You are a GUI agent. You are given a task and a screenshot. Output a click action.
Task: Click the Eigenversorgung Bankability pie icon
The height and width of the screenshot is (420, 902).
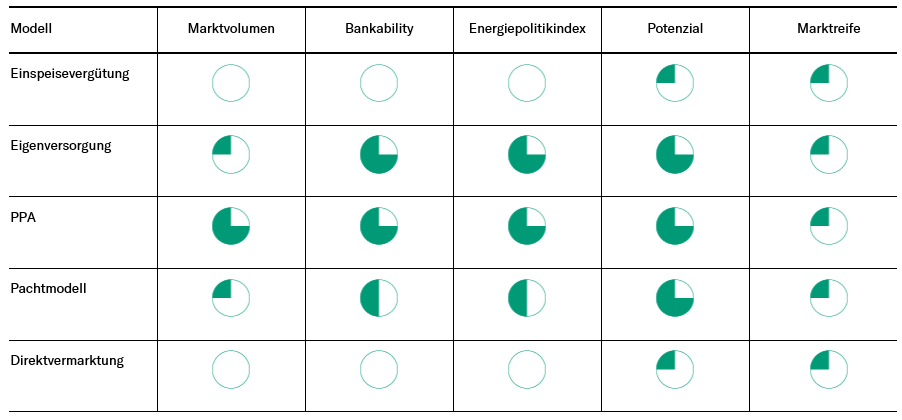pyautogui.click(x=379, y=155)
